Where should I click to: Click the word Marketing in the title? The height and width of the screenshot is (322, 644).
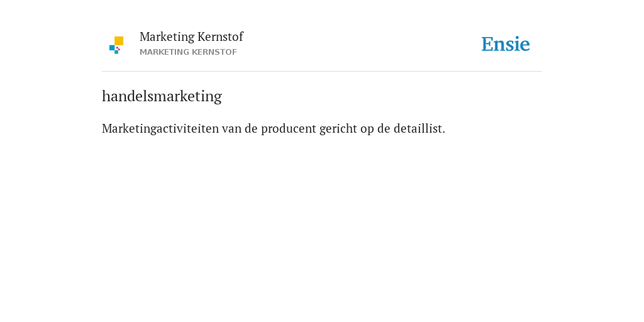167,37
